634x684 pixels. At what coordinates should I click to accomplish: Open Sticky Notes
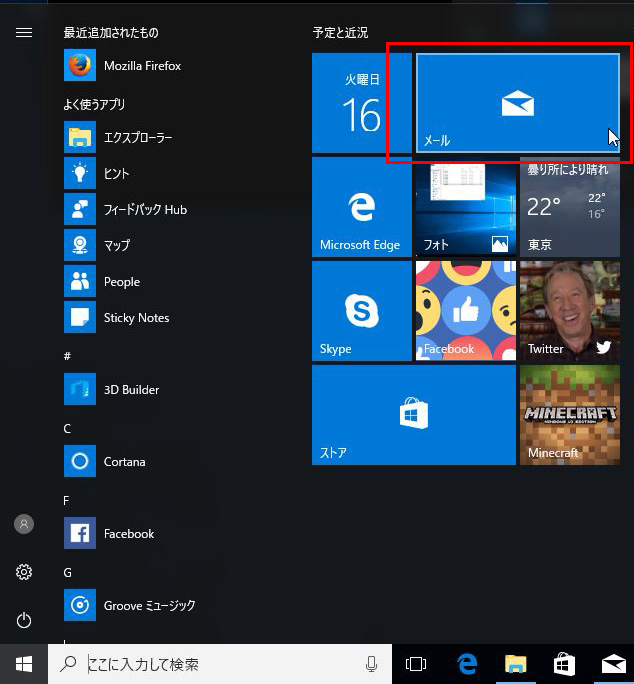pyautogui.click(x=117, y=317)
